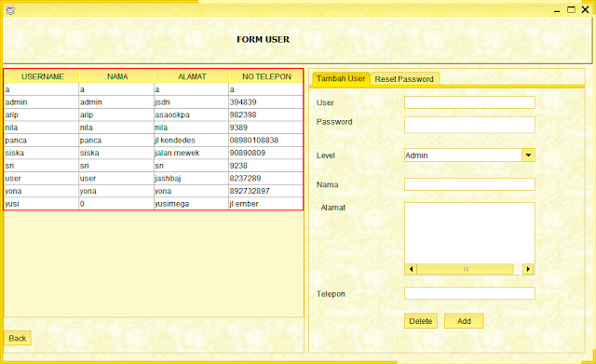The width and height of the screenshot is (596, 364).
Task: Open the Level dropdown arrow
Action: (x=528, y=155)
